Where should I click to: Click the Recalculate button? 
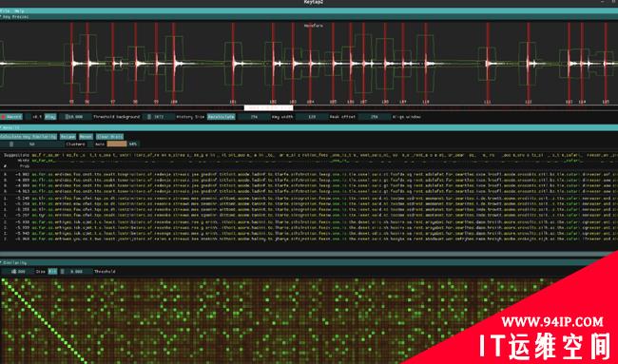pyautogui.click(x=222, y=117)
